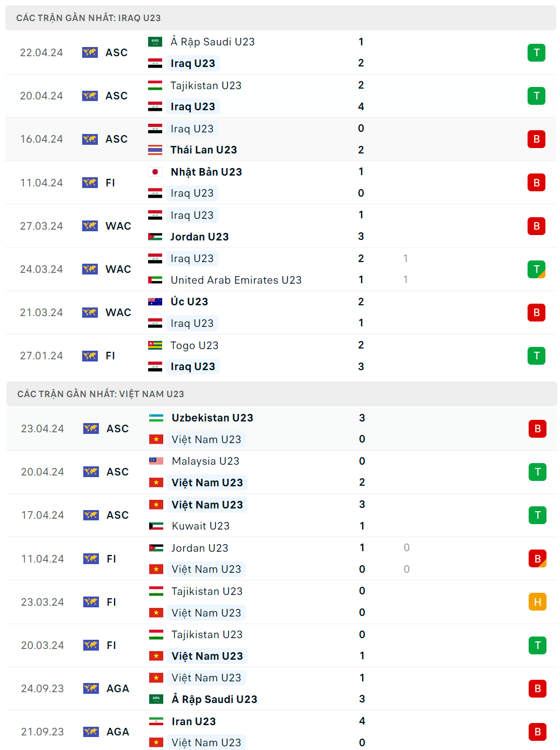Select the Uzbekistan U23 team name
560x750 pixels.
coord(212,418)
